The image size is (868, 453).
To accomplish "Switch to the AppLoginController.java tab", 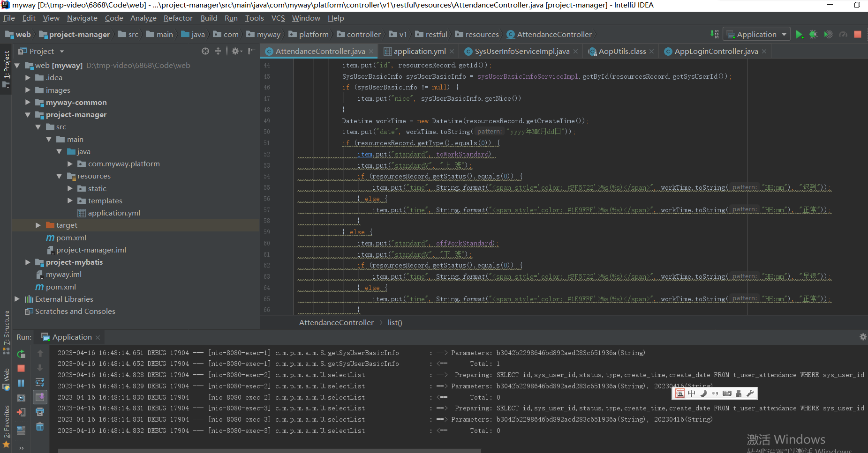I will click(x=716, y=51).
